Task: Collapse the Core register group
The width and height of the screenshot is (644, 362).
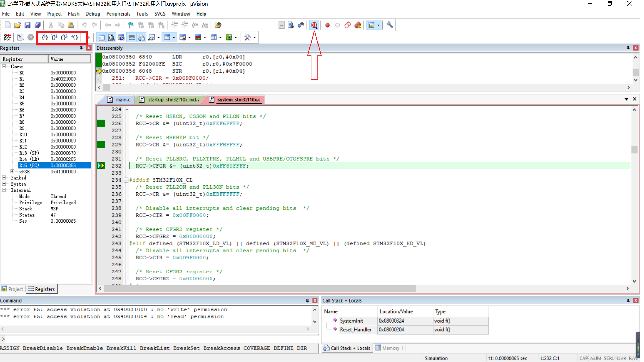Action: tap(4, 67)
